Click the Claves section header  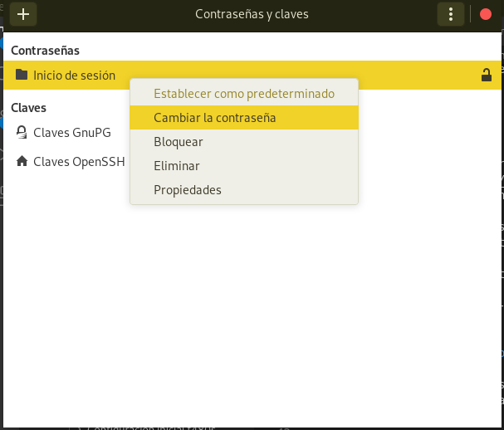click(x=28, y=107)
